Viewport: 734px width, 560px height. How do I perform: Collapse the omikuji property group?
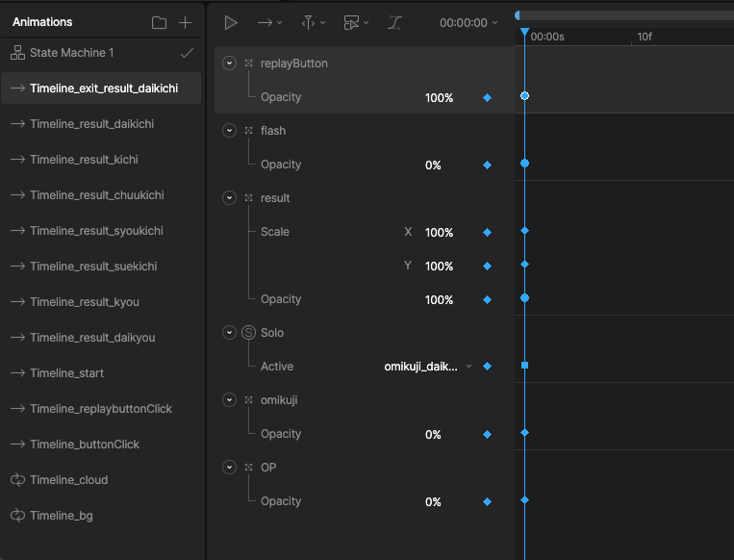click(x=229, y=400)
